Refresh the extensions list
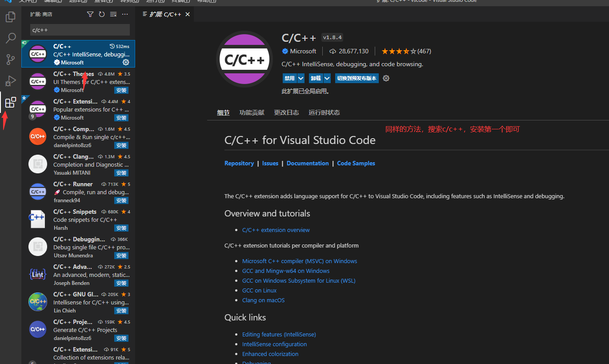 (102, 14)
